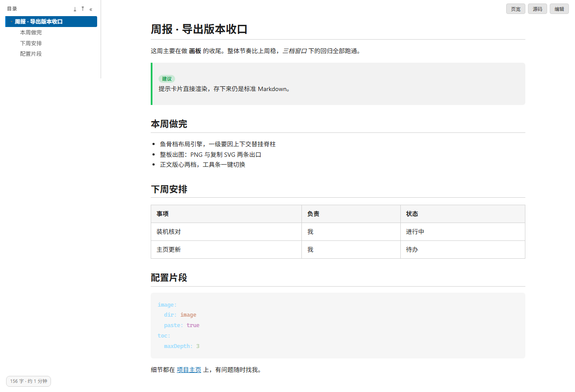Click the bold word 画板 in the intro
The height and width of the screenshot is (392, 575).
(x=195, y=51)
